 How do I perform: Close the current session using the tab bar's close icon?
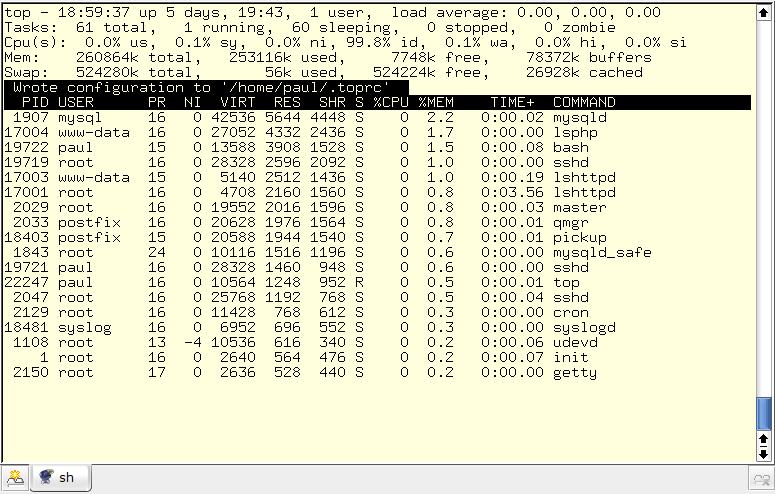[x=761, y=479]
